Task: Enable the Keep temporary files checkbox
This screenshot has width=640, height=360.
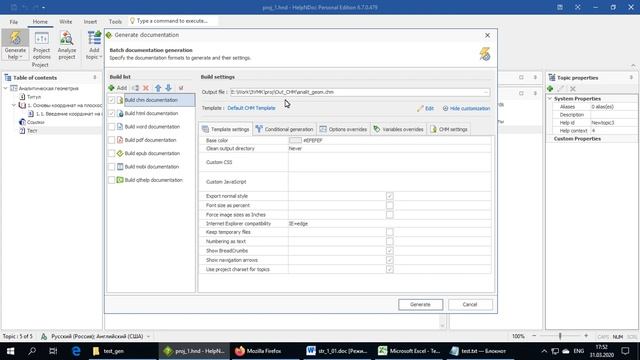Action: [x=390, y=232]
